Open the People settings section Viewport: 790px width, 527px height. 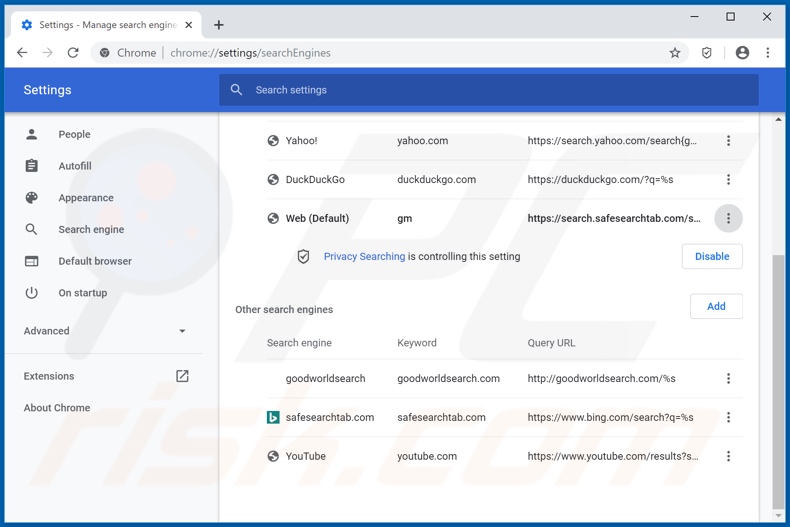point(74,135)
